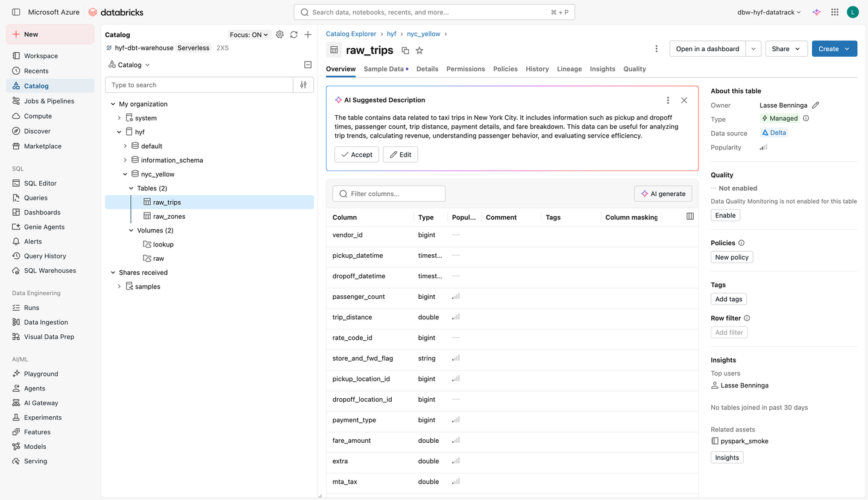
Task: Expand Open in a dashboard options arrow
Action: [753, 49]
